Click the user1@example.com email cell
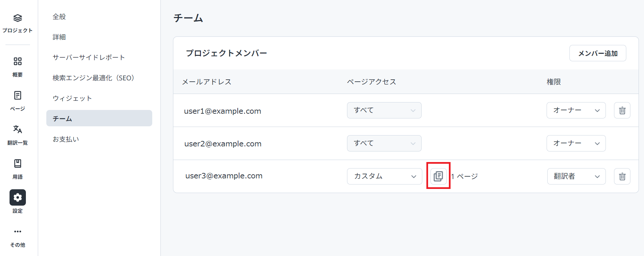644x256 pixels. [x=222, y=111]
